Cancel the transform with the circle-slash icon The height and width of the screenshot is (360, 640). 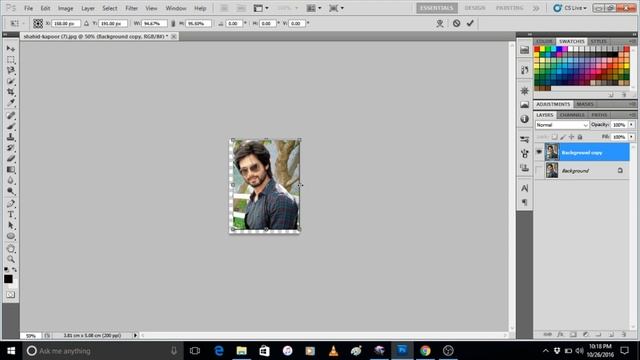[456, 23]
